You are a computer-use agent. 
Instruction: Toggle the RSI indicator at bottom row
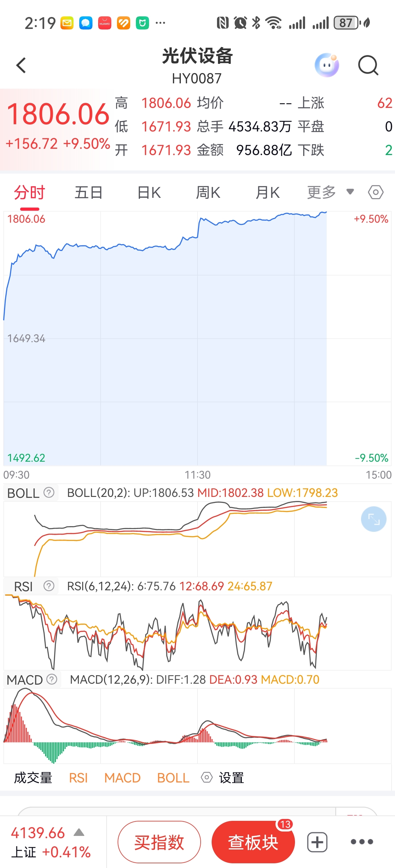tap(78, 778)
